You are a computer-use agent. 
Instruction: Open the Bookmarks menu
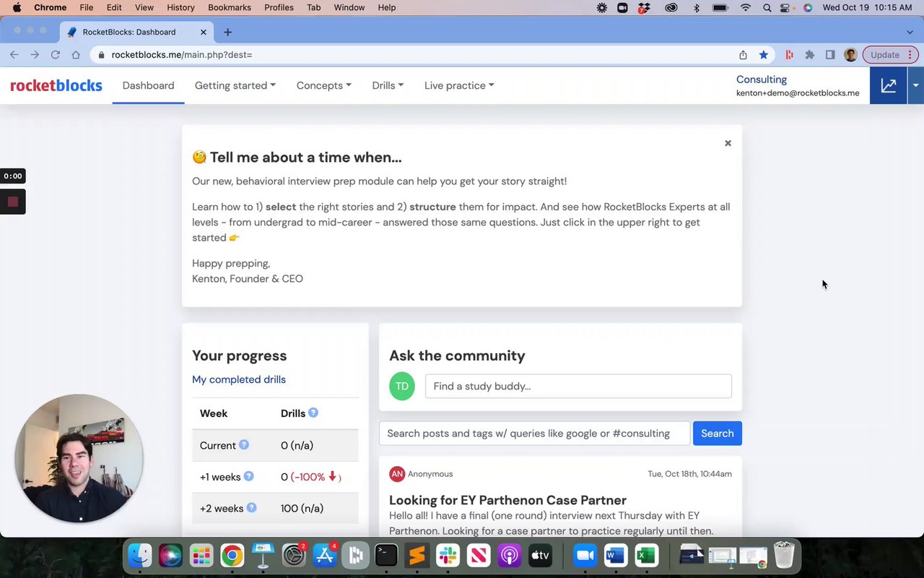click(230, 7)
